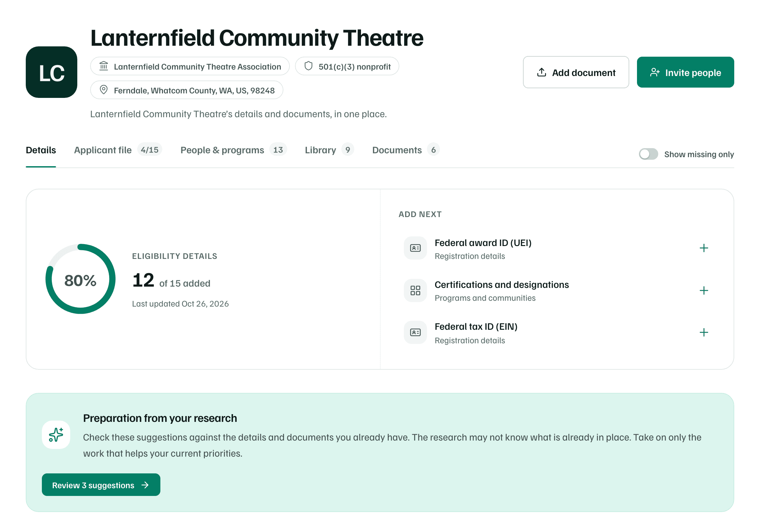Click the 501(c)(3) nonprofit chip
This screenshot has height=532, width=760.
[347, 66]
